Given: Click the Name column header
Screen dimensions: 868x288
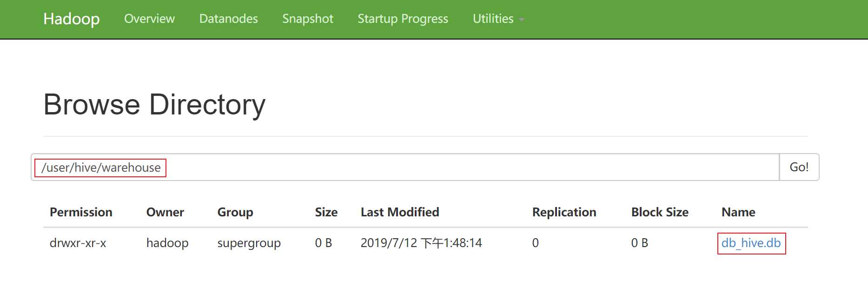Looking at the screenshot, I should point(738,212).
